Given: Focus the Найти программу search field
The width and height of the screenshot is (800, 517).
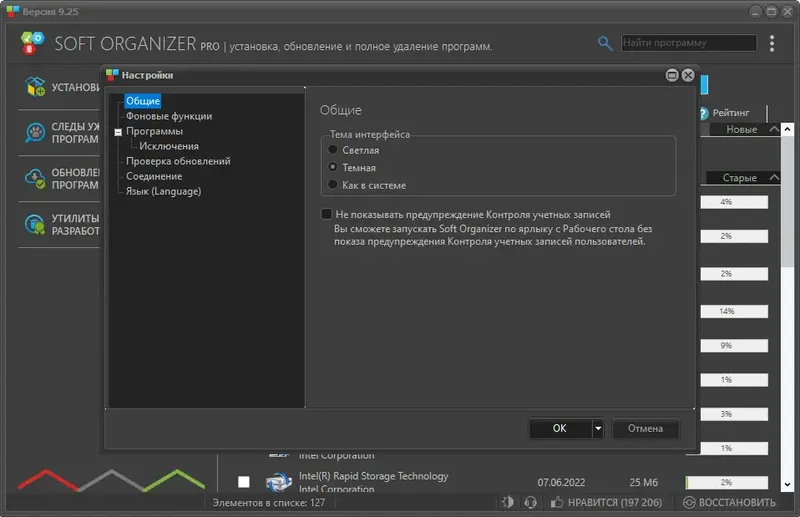Looking at the screenshot, I should pos(688,43).
